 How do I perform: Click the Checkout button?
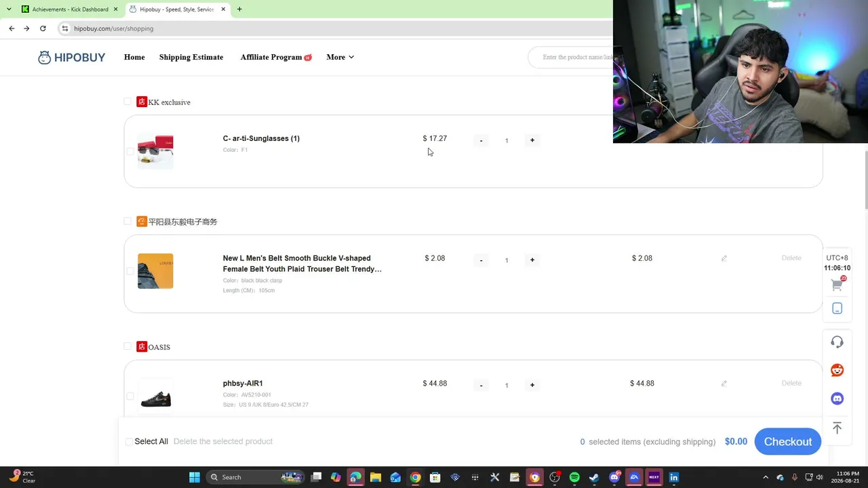tap(788, 442)
